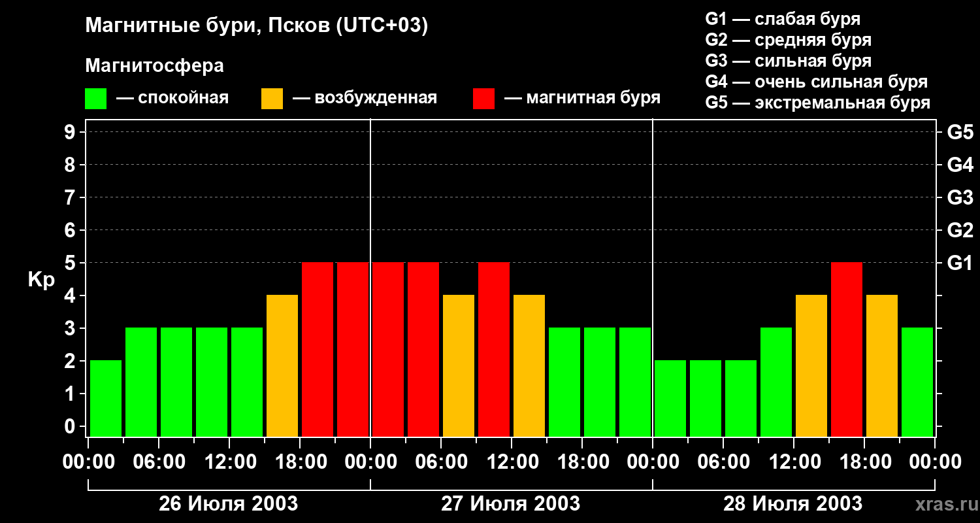
Task: Click the orange 'возбужденная' legend swatch
Action: pyautogui.click(x=272, y=99)
